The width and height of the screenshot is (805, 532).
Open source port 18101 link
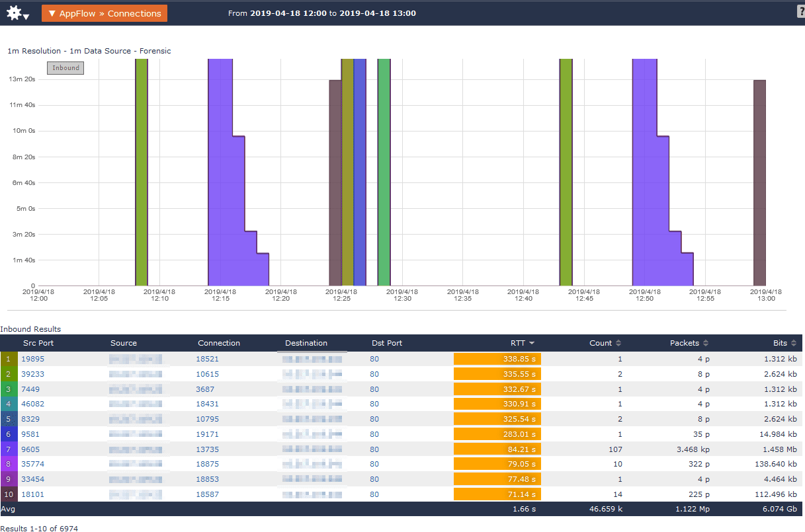33,494
